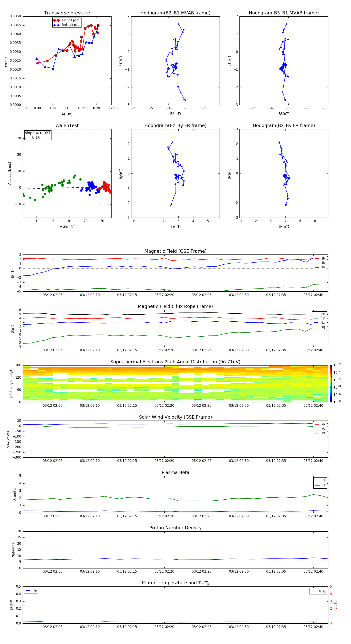This screenshot has width=351, height=644.
Task: Click 'Hodogram(B3_B1 MVAB frame)' title
Action: [284, 13]
